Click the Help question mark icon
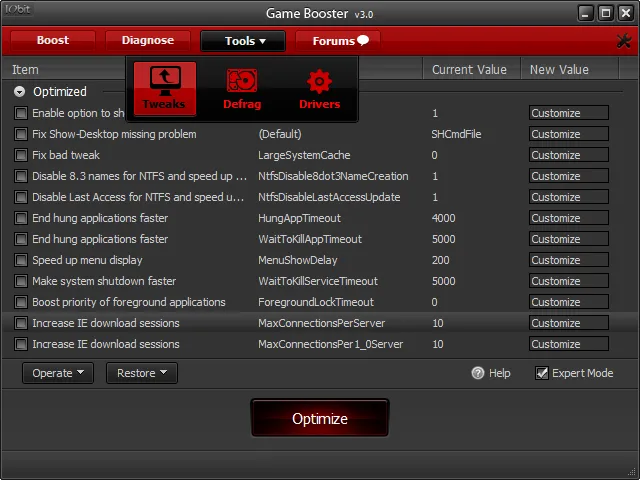640x480 pixels. (x=478, y=373)
